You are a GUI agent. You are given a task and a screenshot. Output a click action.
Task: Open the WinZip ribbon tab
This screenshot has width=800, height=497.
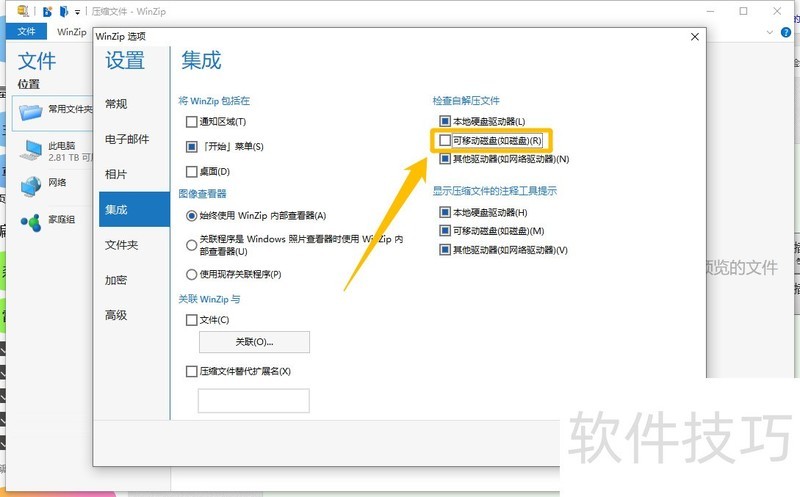pos(71,32)
